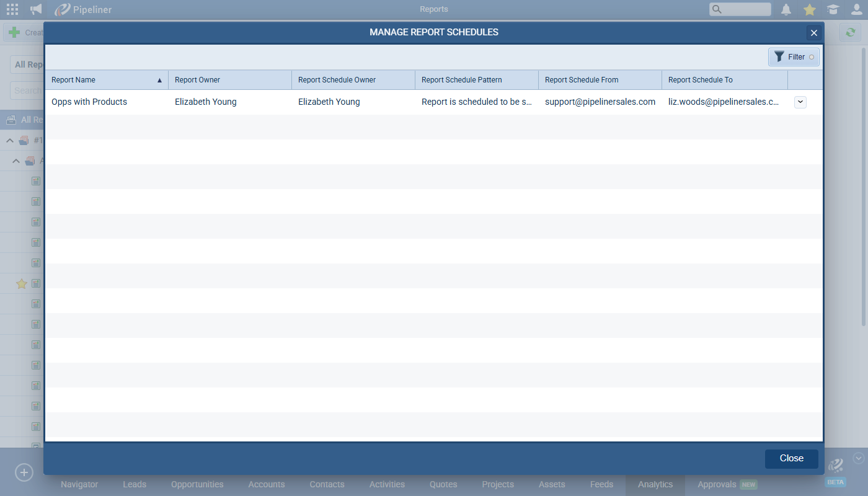Expand the chevron above the BETA badge

(x=858, y=458)
